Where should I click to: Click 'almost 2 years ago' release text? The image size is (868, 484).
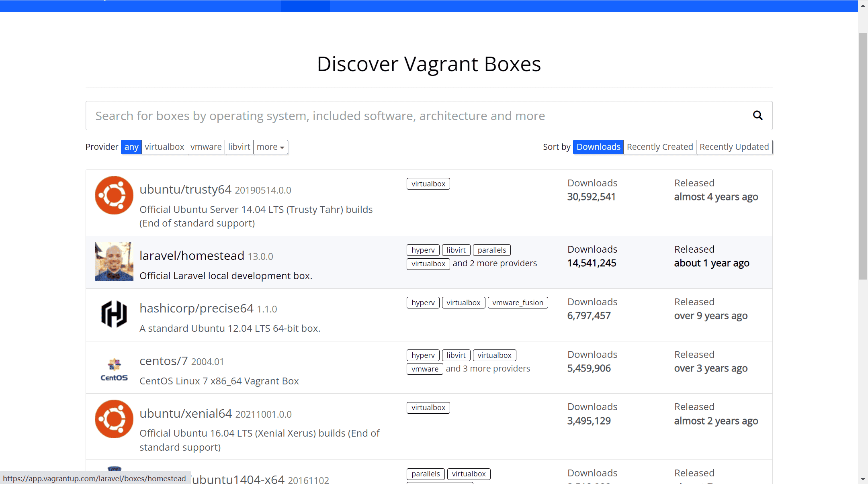point(716,421)
